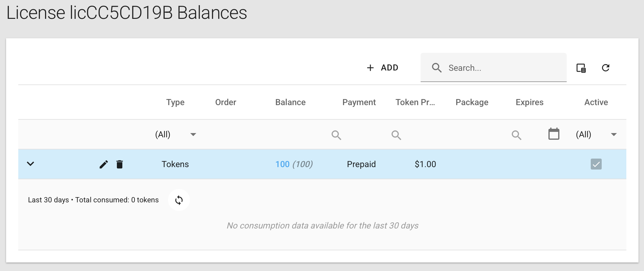Sort by the Balance column header
Image resolution: width=644 pixels, height=271 pixels.
pyautogui.click(x=290, y=102)
